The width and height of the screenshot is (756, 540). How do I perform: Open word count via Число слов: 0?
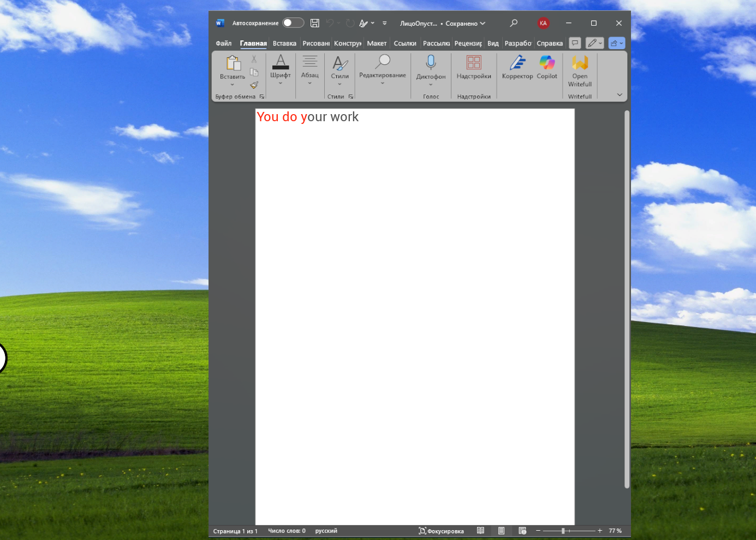pyautogui.click(x=287, y=531)
